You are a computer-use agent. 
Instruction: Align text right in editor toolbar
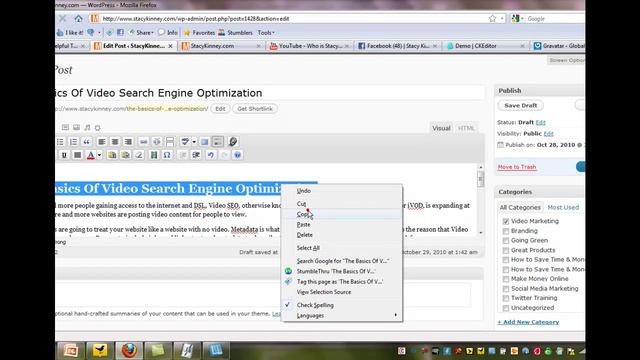click(128, 142)
